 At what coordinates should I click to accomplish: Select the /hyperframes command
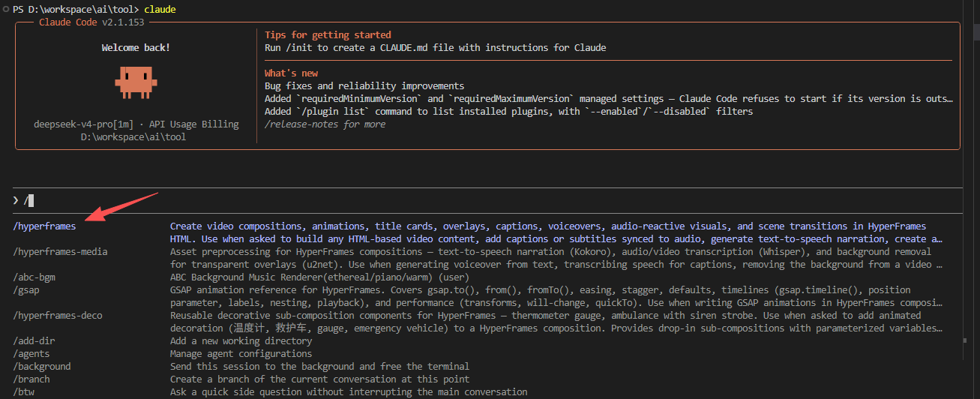44,226
